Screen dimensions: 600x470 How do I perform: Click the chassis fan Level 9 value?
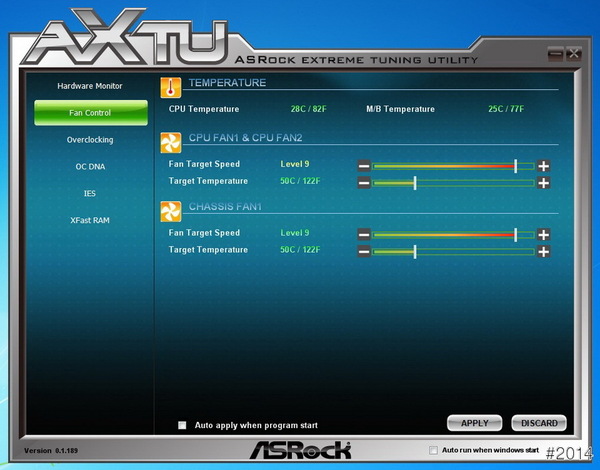coord(295,233)
